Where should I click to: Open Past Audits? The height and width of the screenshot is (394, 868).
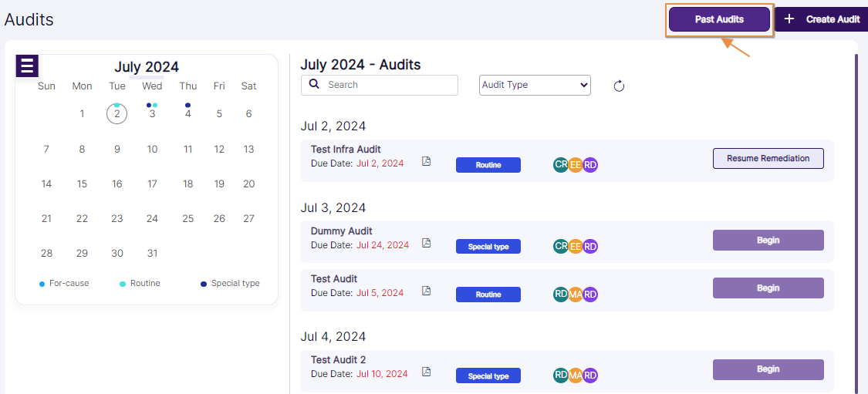tap(719, 19)
